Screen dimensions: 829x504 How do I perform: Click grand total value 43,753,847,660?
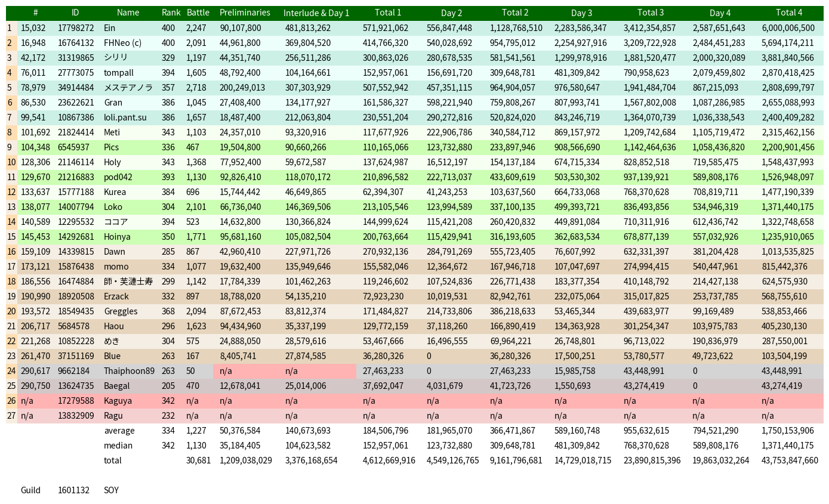pos(790,460)
